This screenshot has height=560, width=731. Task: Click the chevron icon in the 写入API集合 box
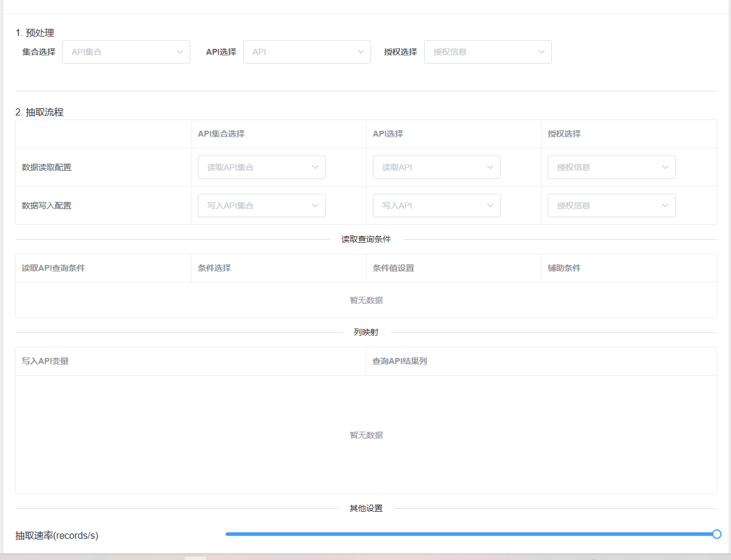315,206
